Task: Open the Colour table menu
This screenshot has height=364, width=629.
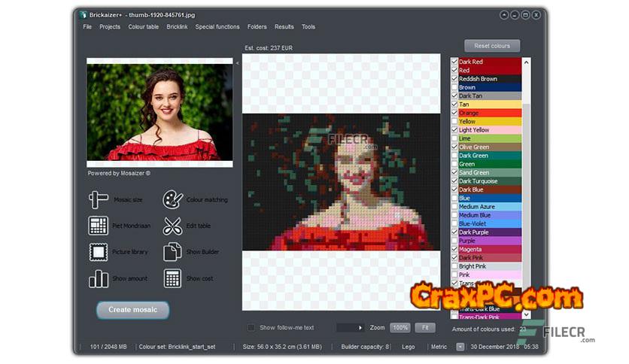Action: pyautogui.click(x=143, y=27)
